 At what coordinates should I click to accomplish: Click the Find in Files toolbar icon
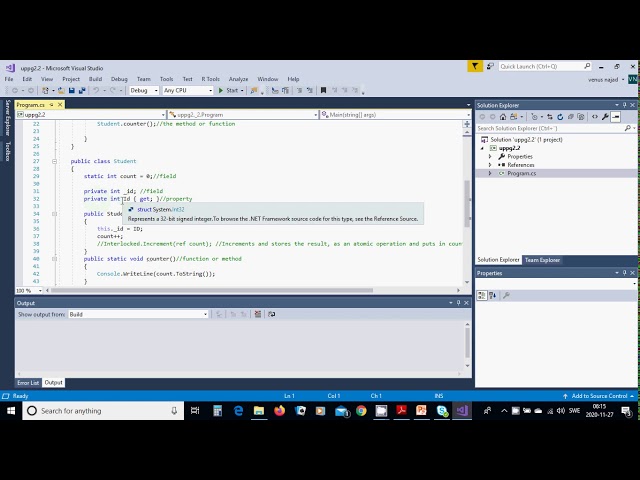click(254, 90)
